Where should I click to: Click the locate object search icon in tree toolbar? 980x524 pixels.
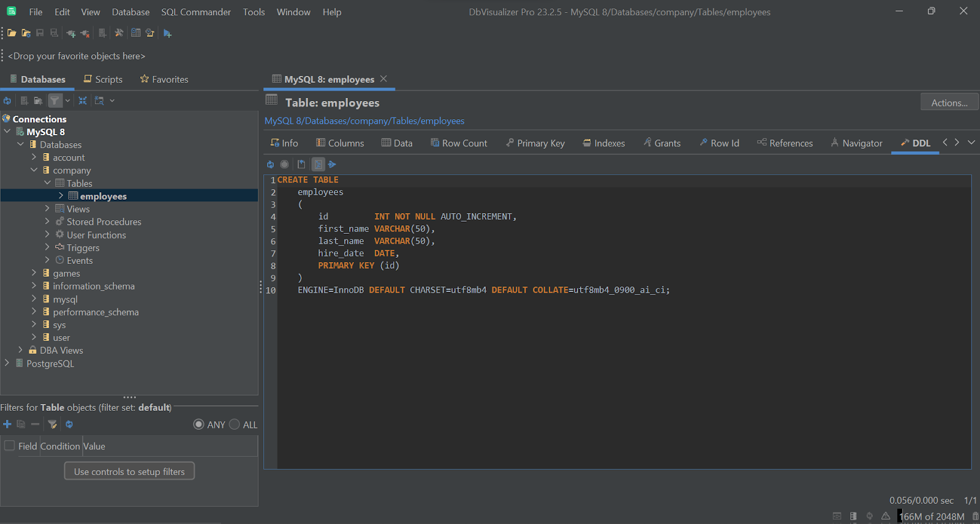tap(99, 100)
